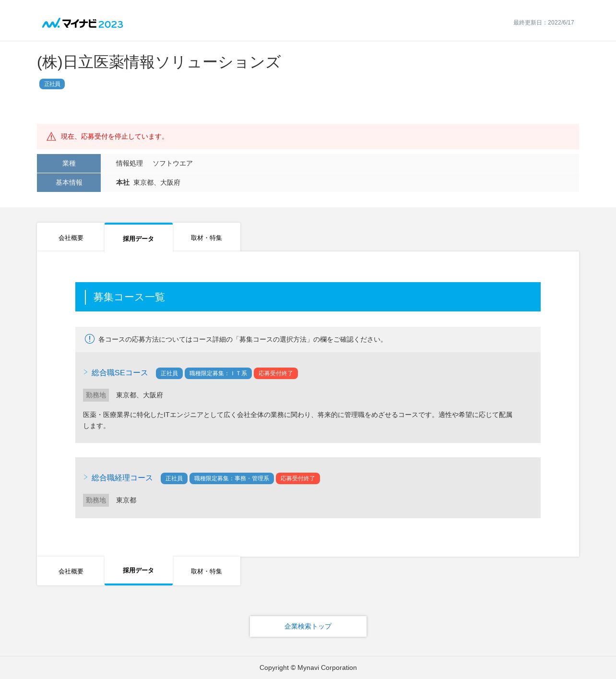Screen dimensions: 616x679
Task: Open the top 会社概要 tab
Action: [71, 237]
